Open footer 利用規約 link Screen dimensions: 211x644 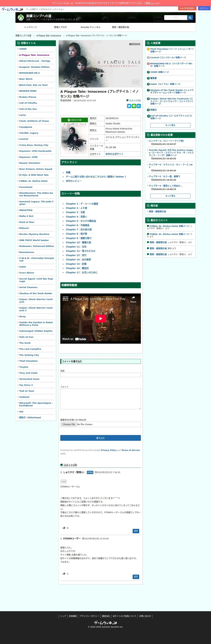[x=73, y=616]
